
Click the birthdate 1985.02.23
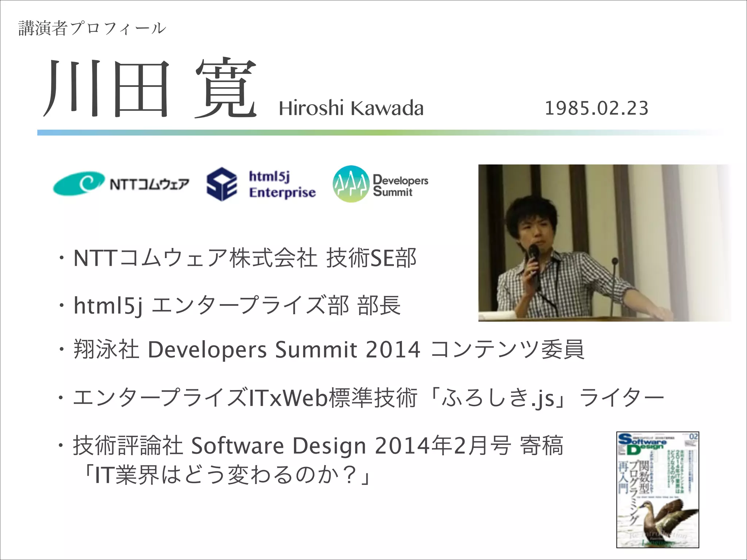pos(596,109)
